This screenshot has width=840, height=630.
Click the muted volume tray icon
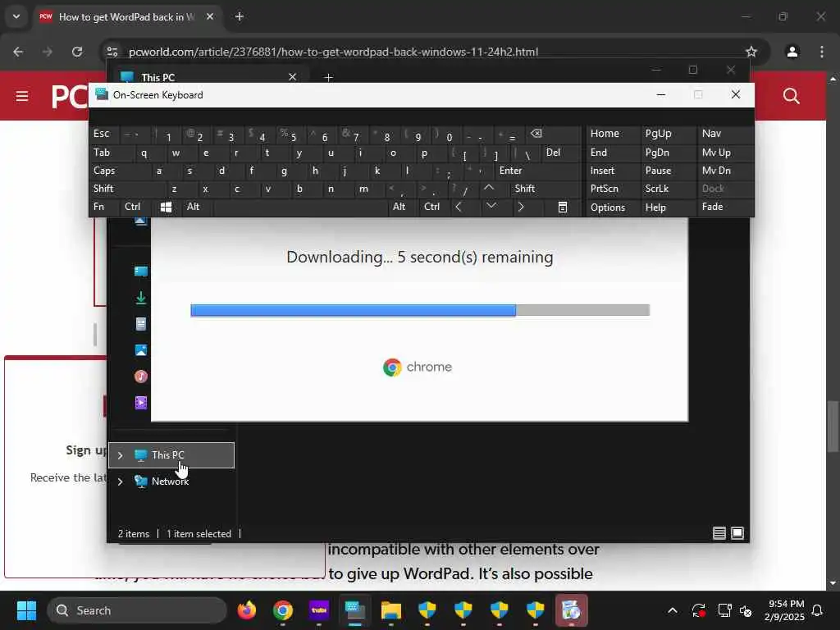point(745,610)
